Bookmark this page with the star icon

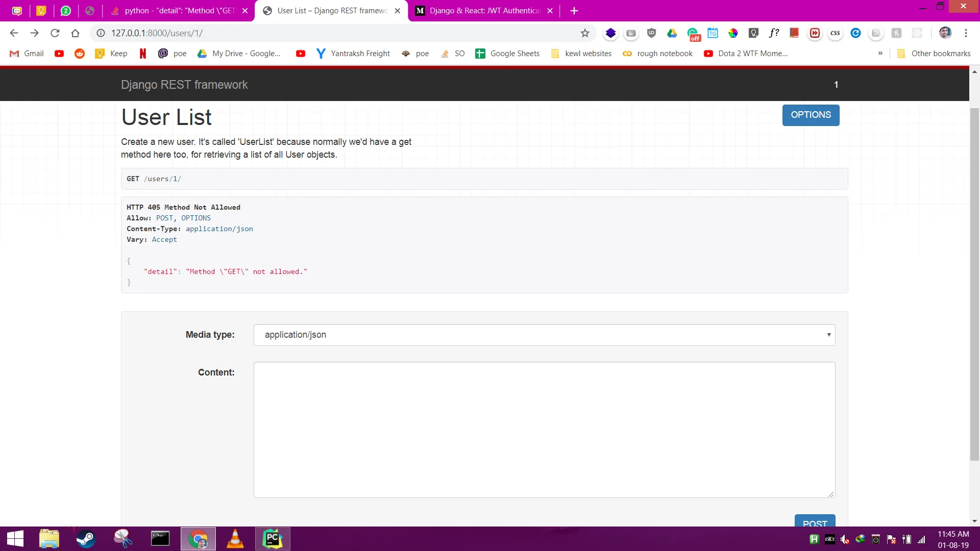tap(585, 33)
